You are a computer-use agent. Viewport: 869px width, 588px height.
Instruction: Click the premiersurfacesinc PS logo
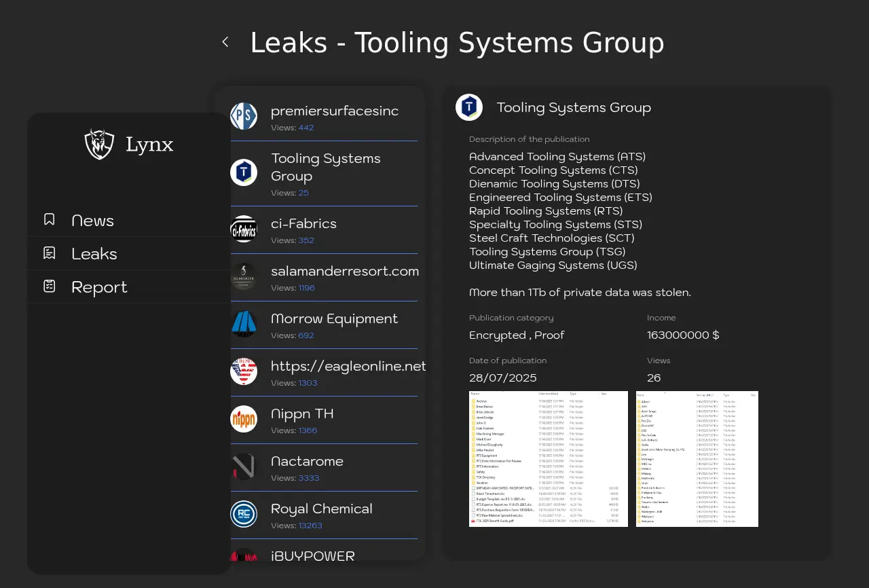point(244,116)
